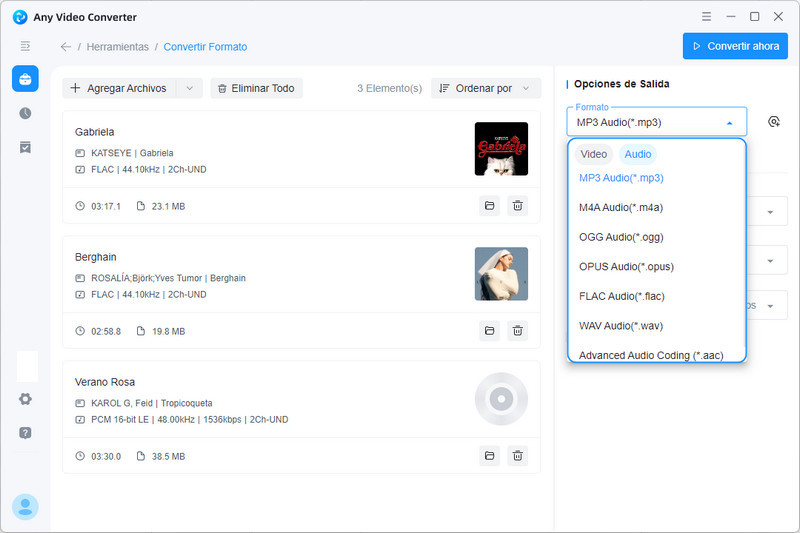
Task: Switch to the Video format tab
Action: 593,154
